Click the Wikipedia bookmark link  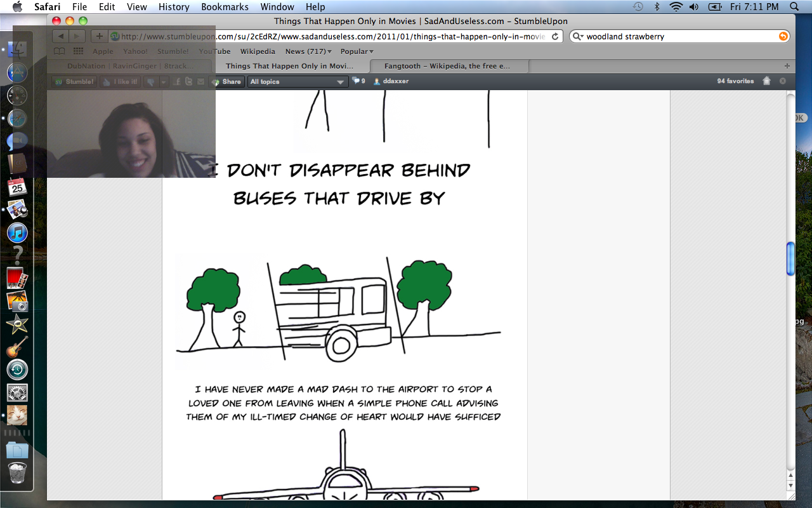tap(258, 51)
